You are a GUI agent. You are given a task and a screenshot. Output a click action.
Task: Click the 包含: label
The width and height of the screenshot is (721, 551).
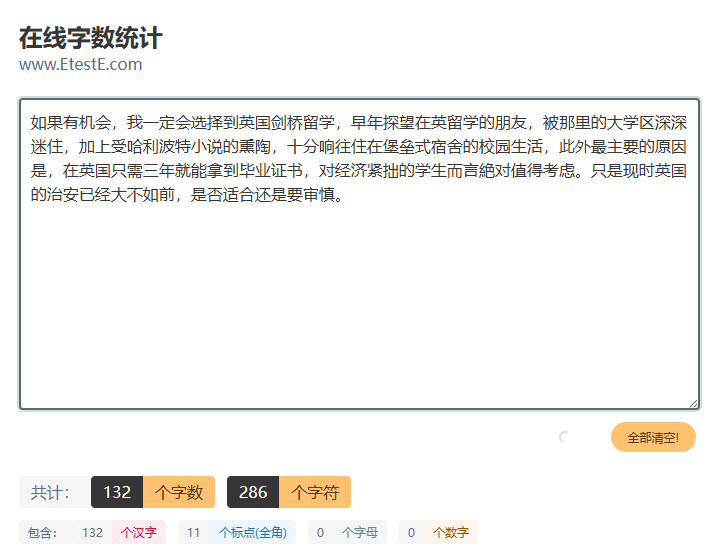[x=46, y=532]
